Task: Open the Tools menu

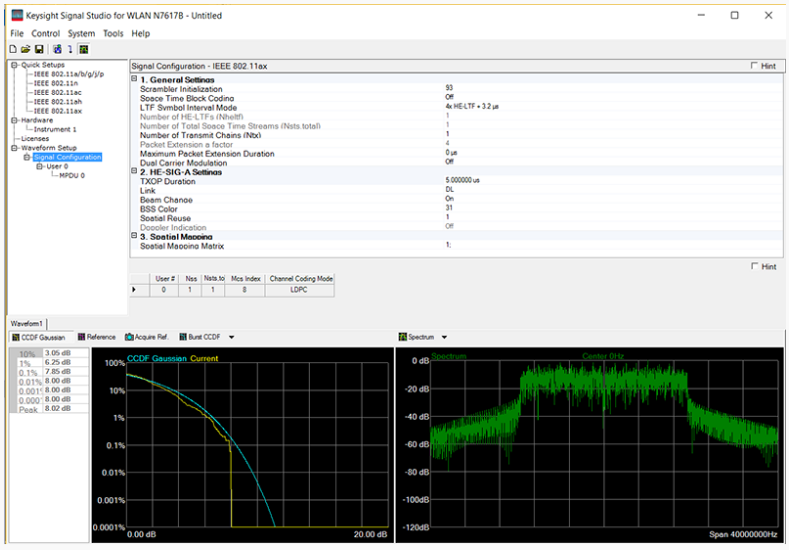Action: [x=113, y=33]
